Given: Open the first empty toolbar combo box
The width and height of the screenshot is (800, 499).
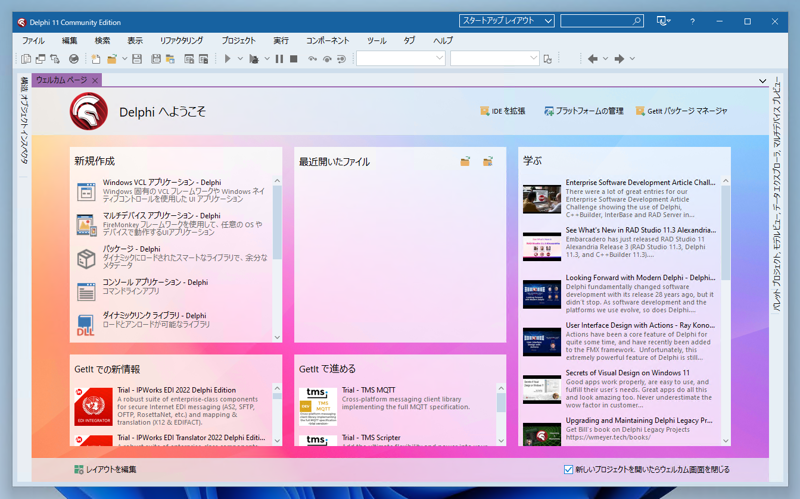Looking at the screenshot, I should pyautogui.click(x=401, y=59).
